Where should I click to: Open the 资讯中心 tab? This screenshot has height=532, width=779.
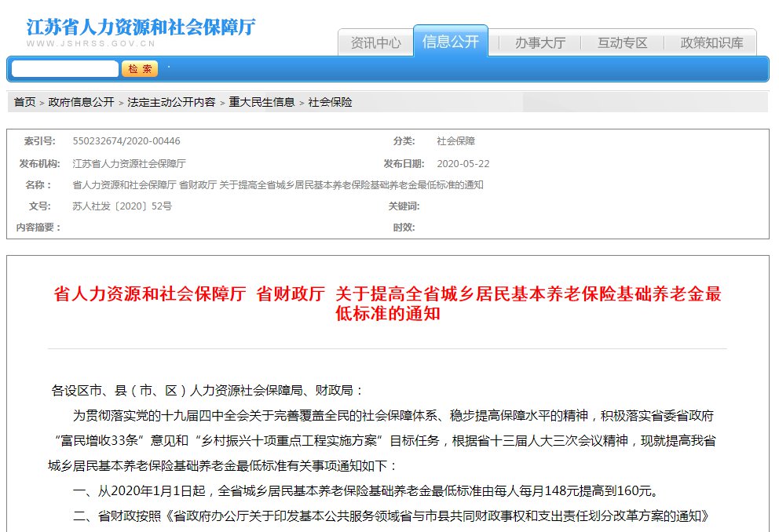[375, 43]
